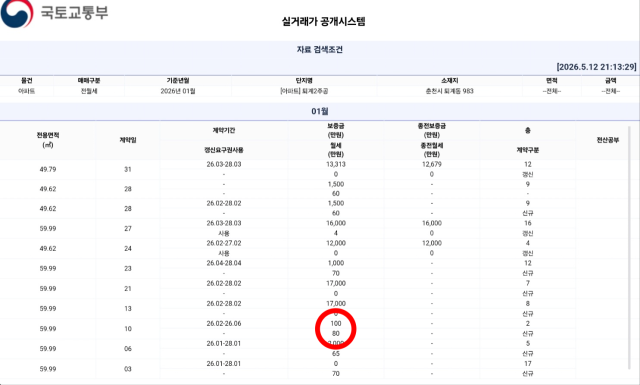Click the complex name [아파트] 퇴계2주공
The image size is (640, 385).
pyautogui.click(x=304, y=91)
